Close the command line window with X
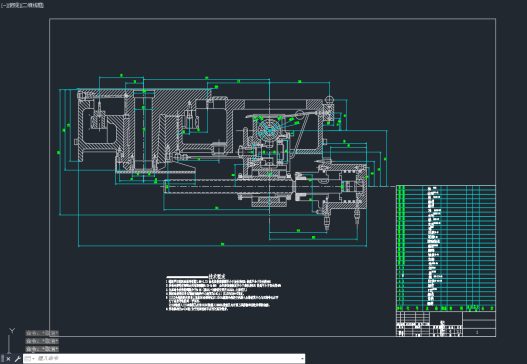This screenshot has width=527, height=364. pyautogui.click(x=8, y=359)
